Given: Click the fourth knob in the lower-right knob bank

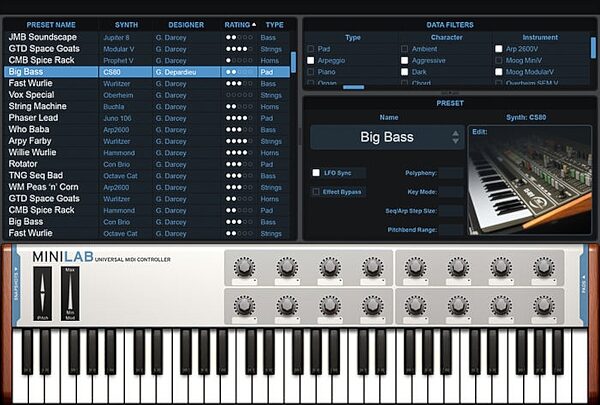Looking at the screenshot, I should tap(544, 305).
